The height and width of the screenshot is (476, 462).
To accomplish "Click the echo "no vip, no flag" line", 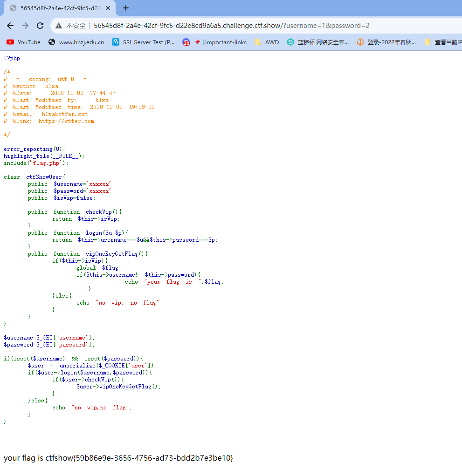I will click(x=119, y=303).
